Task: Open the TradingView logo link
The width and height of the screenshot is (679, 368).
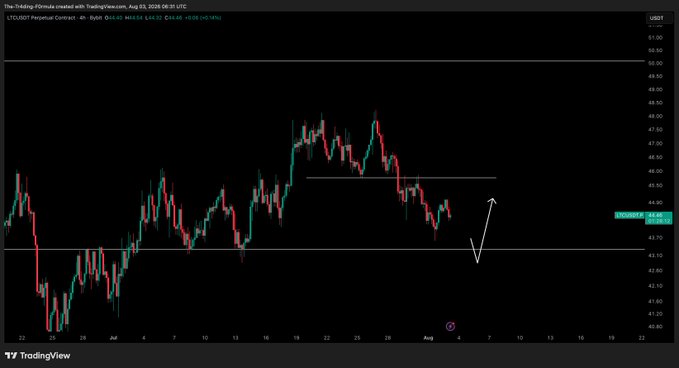Action: 37,355
